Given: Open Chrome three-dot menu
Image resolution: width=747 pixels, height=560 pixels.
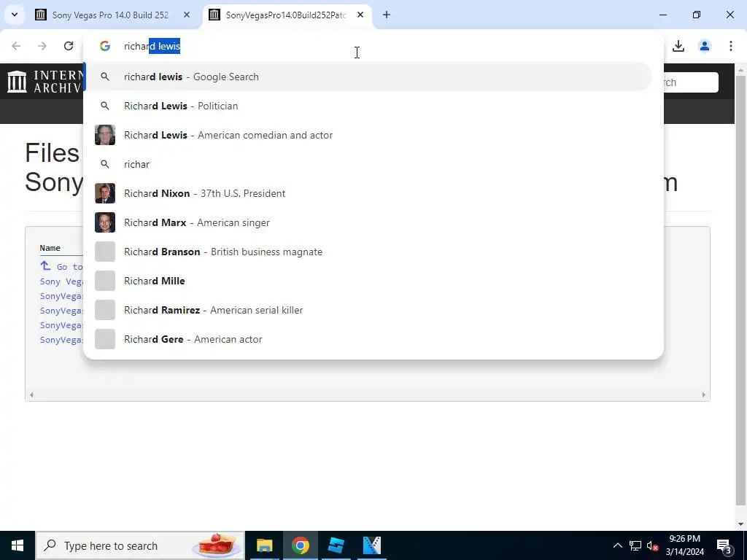Looking at the screenshot, I should [731, 46].
